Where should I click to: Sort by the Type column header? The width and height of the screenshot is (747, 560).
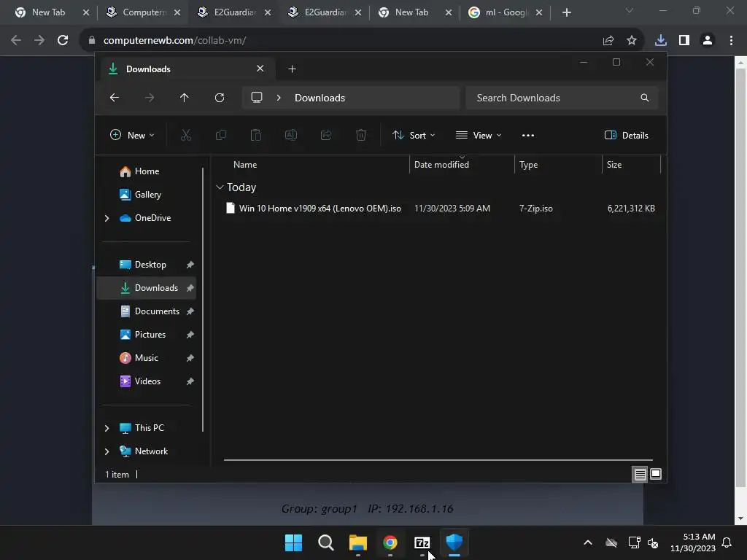click(528, 165)
